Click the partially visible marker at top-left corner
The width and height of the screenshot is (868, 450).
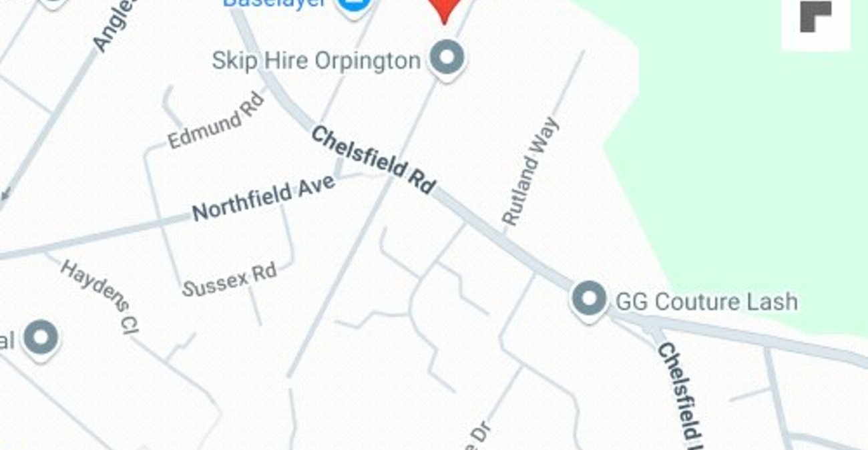click(x=53, y=4)
